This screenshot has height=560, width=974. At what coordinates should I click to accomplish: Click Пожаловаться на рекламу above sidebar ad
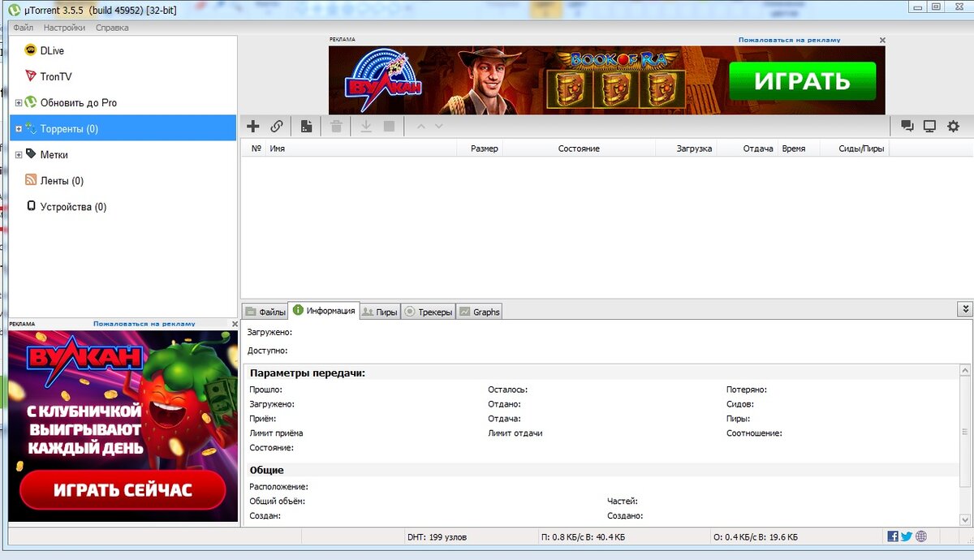[144, 324]
